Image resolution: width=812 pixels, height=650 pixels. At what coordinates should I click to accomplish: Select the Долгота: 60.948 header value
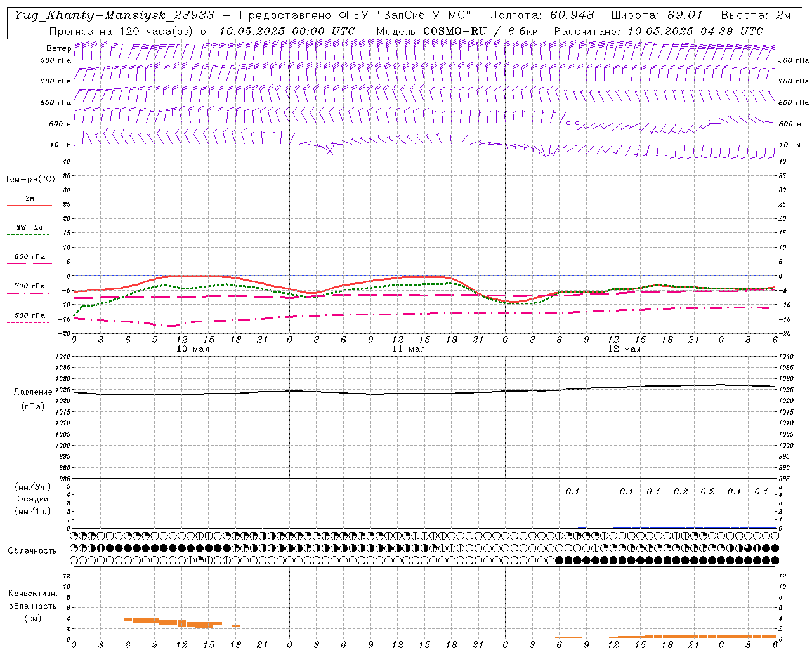[x=542, y=15]
